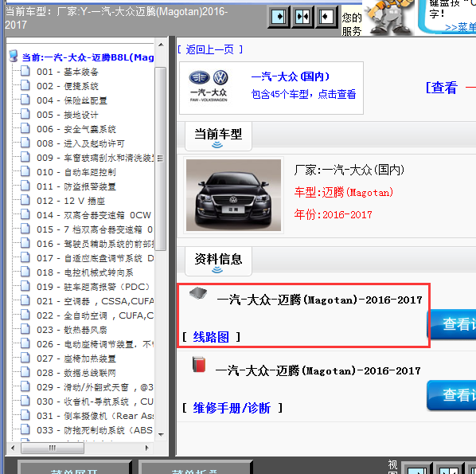Open the 线路图 wiring diagram link
This screenshot has width=476, height=474.
(x=211, y=337)
